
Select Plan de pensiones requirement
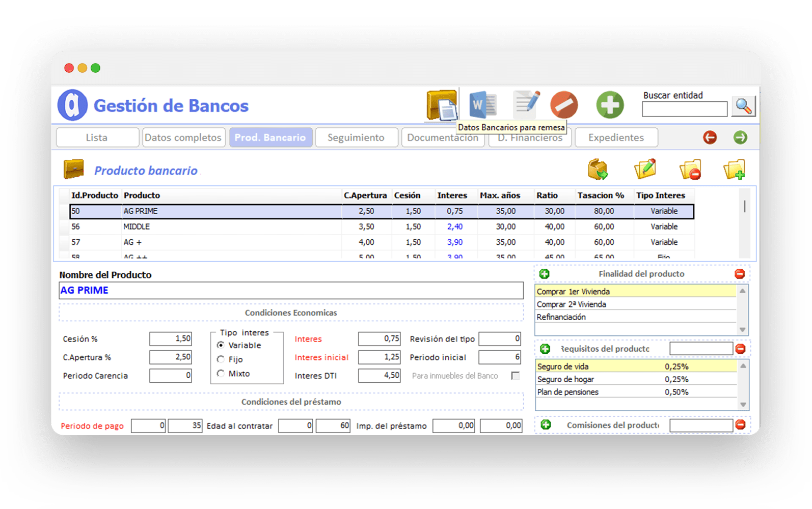[x=636, y=392]
